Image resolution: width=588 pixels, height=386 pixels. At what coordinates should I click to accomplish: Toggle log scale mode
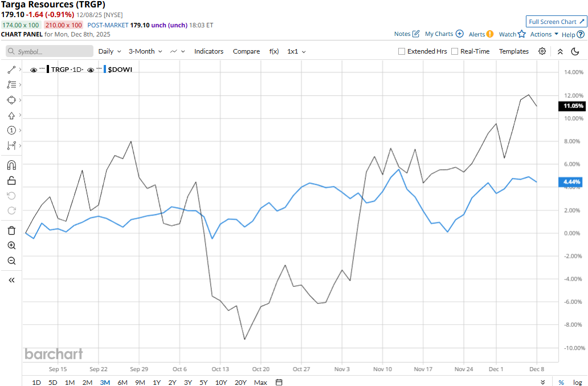coord(578,382)
